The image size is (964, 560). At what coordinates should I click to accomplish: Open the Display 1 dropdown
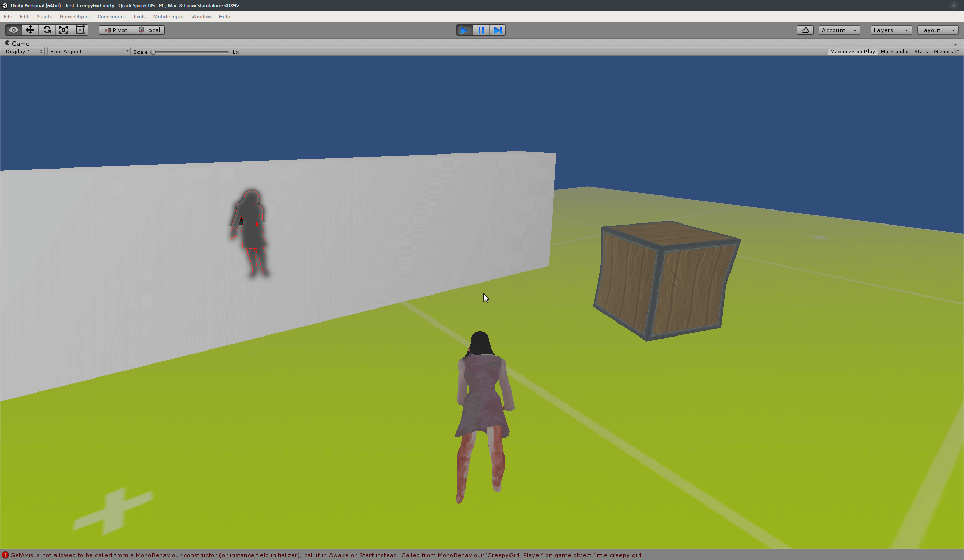pyautogui.click(x=24, y=52)
